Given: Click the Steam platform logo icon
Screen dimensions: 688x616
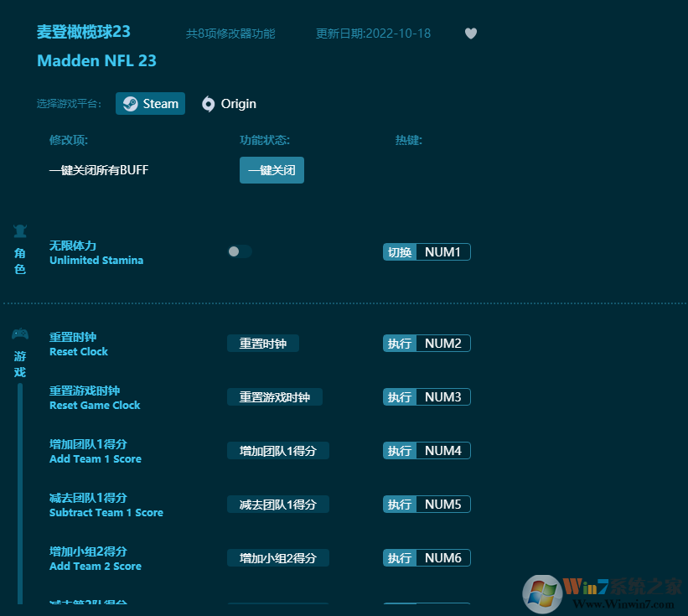Looking at the screenshot, I should click(x=130, y=103).
